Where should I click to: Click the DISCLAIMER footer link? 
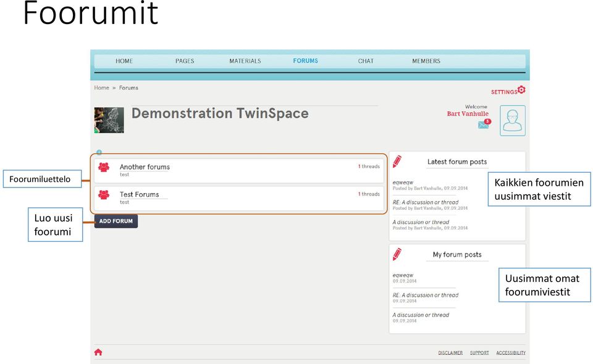[450, 353]
